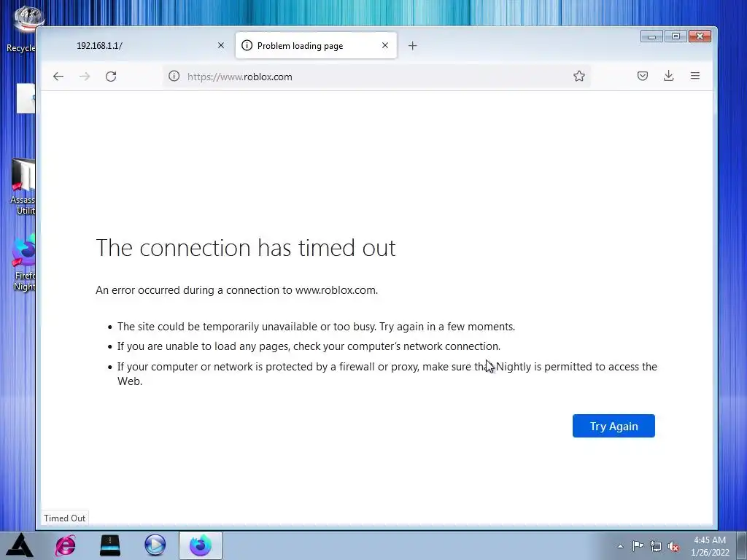Open Action Center flag icon
The image size is (747, 560).
click(x=638, y=546)
